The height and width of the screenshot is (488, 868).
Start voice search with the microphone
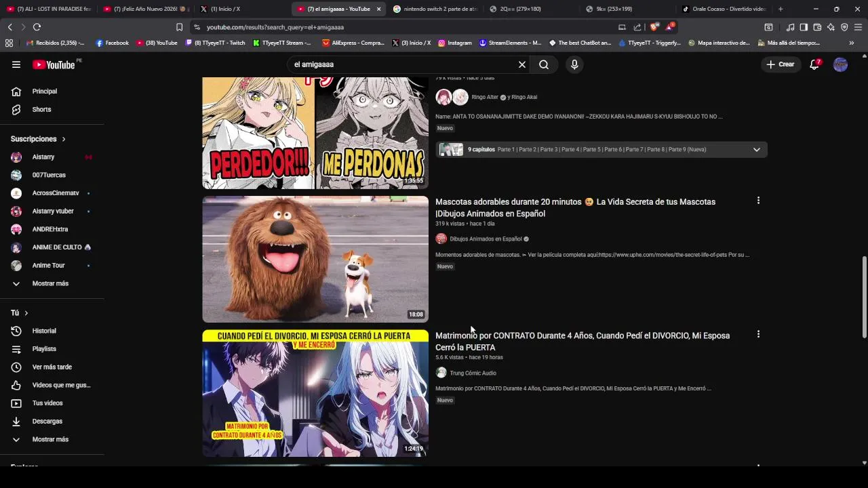[574, 64]
